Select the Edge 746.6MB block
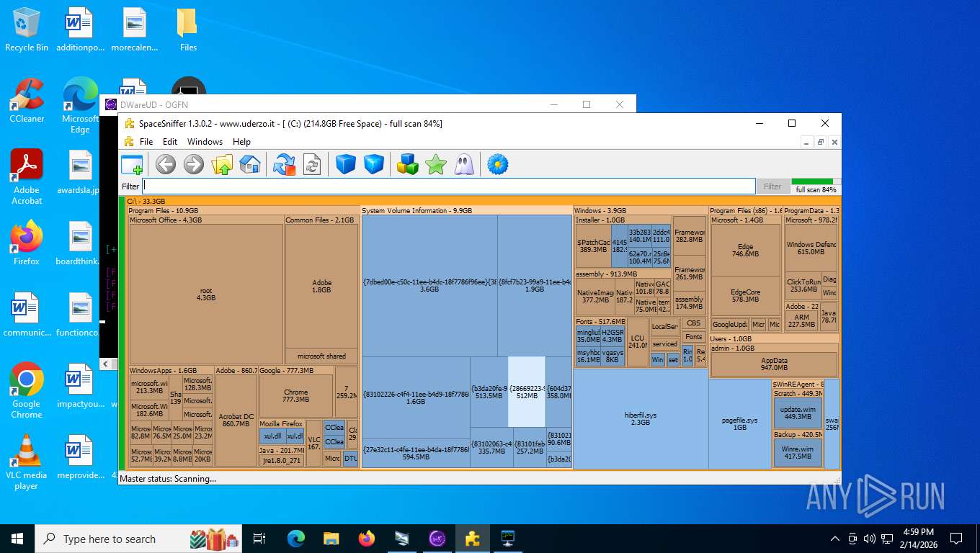The image size is (980, 553). [745, 251]
